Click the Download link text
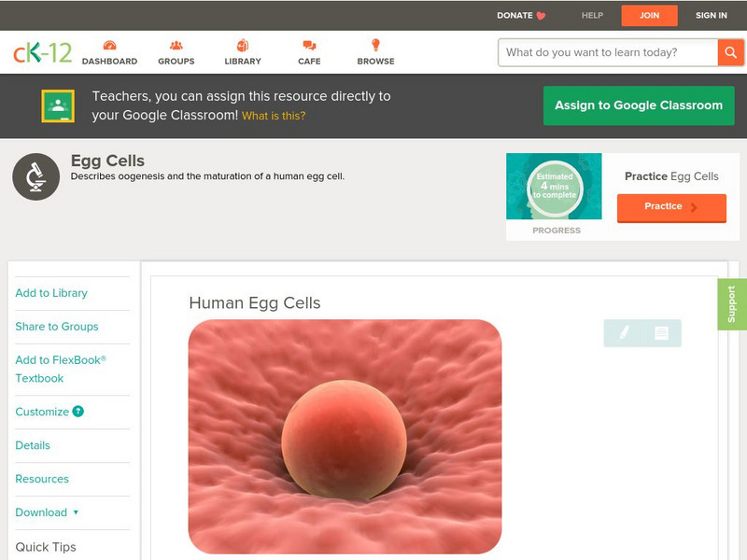Viewport: 747px width, 560px height. click(41, 512)
